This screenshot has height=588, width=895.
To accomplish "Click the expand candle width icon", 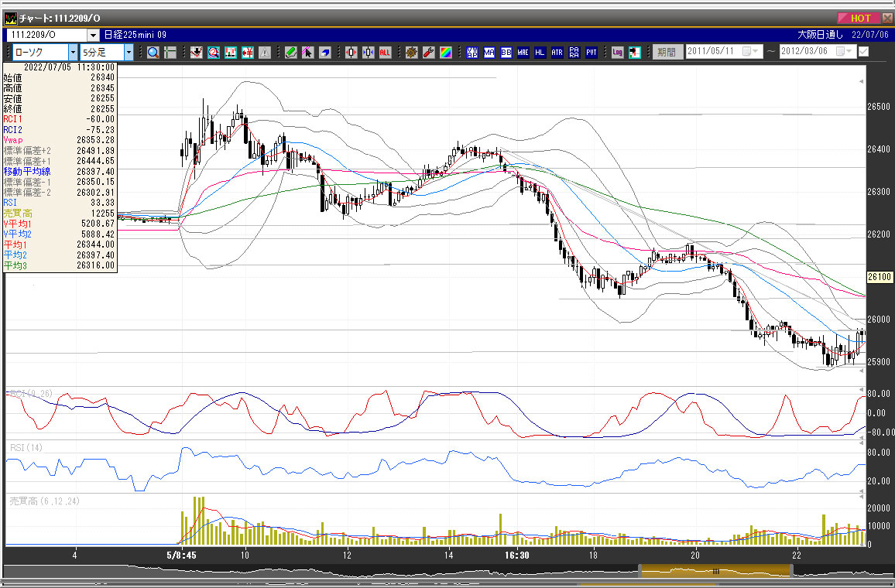I will tap(351, 53).
